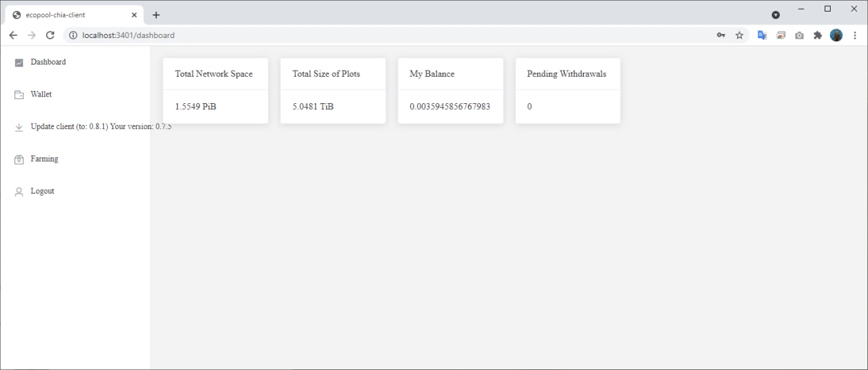Click the camera extension icon
The height and width of the screenshot is (370, 868).
click(800, 35)
